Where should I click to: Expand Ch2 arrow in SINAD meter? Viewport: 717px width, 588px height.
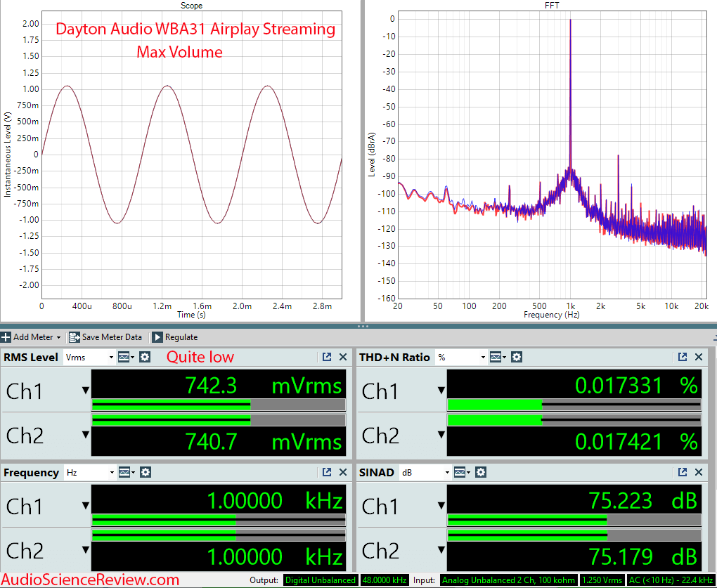(441, 549)
